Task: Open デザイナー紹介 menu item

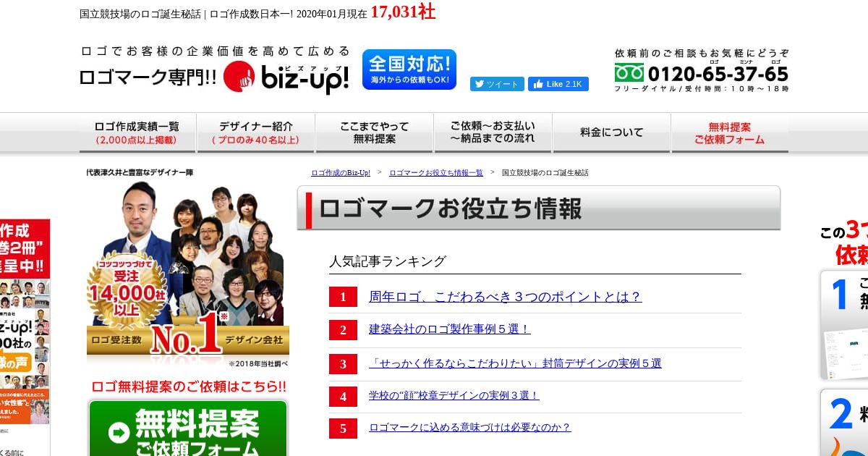Action: tap(256, 132)
